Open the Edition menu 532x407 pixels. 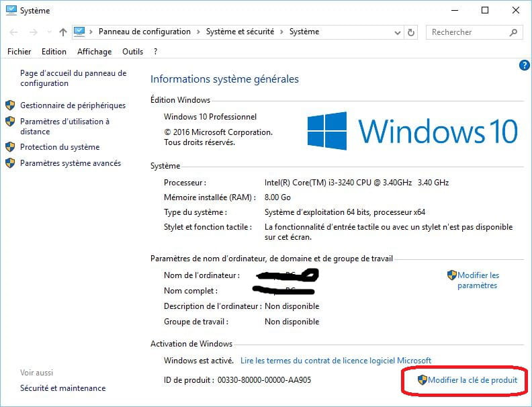[x=54, y=52]
